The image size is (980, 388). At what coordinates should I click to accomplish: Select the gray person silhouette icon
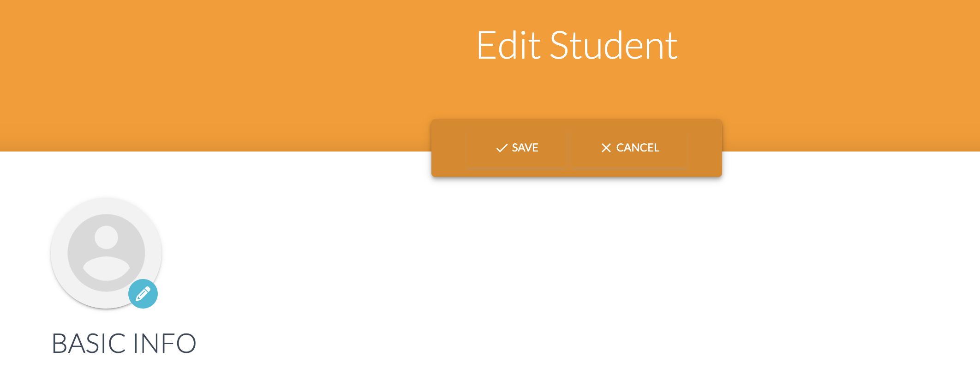[x=106, y=253]
